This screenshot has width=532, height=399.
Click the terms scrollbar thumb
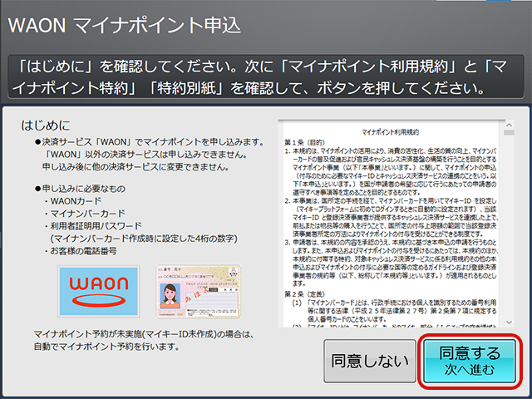pos(509,132)
